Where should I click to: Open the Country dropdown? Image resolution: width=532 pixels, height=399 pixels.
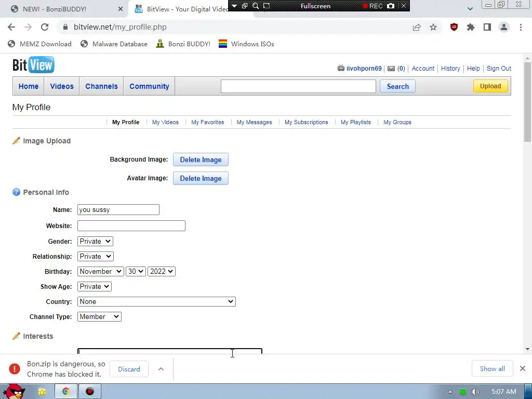156,302
